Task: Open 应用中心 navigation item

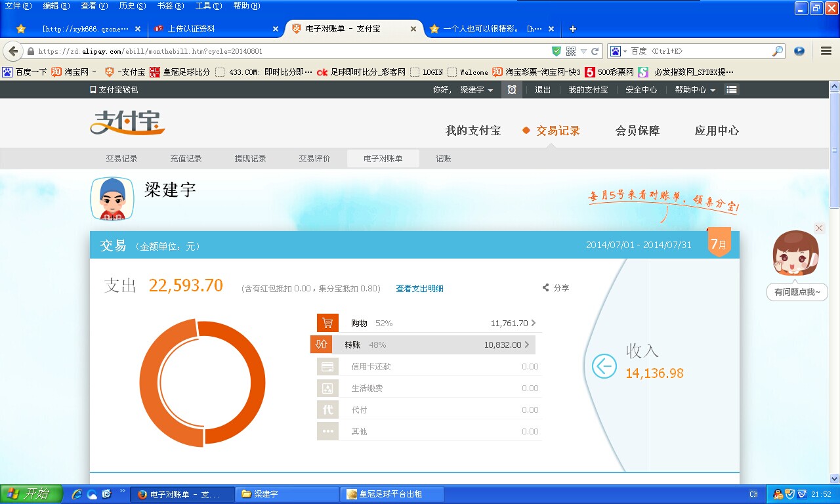Action: point(717,131)
